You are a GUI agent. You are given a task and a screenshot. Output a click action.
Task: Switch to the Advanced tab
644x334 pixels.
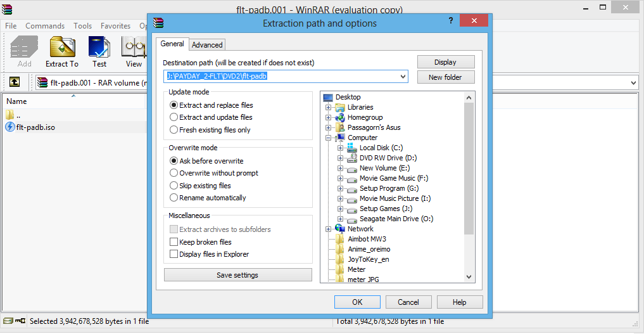pos(207,45)
